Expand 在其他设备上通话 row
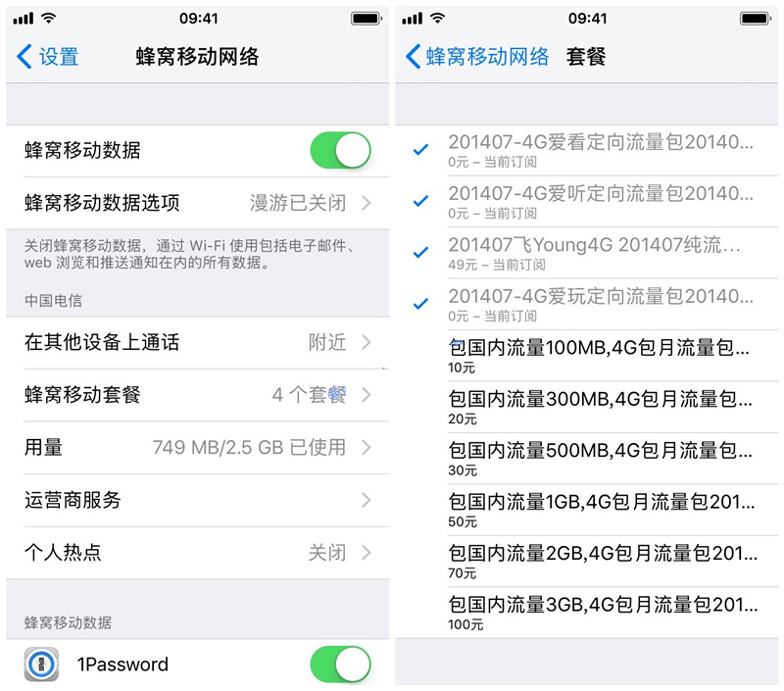 click(x=198, y=342)
